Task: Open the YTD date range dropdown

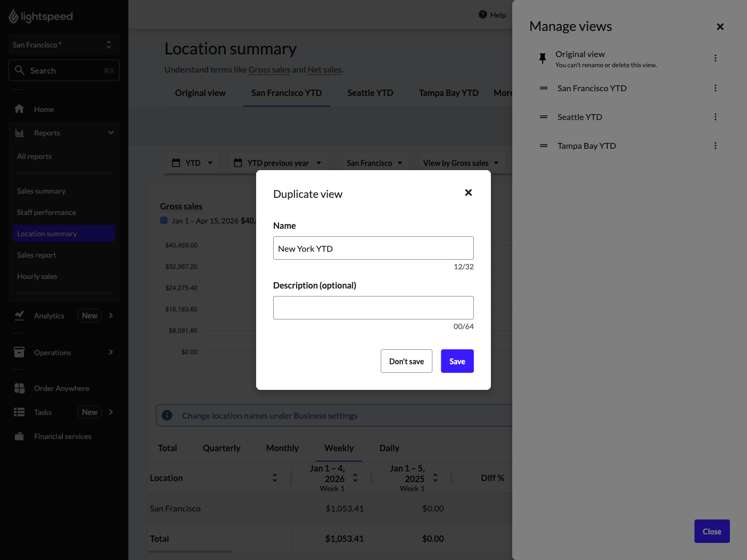Action: 193,163
